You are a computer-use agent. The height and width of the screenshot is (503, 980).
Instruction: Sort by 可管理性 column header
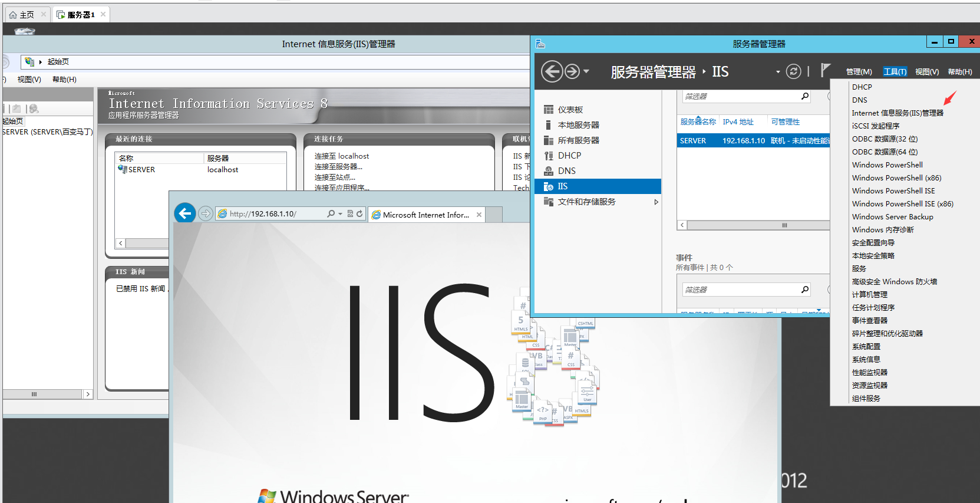786,122
